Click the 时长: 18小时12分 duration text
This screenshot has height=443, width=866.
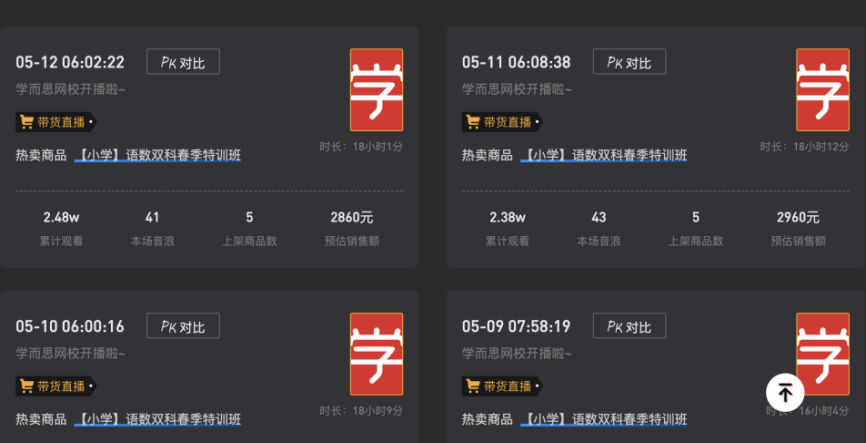[x=805, y=147]
